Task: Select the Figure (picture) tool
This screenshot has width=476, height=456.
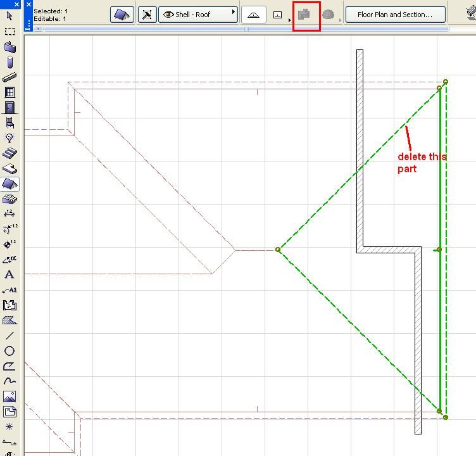Action: (9, 396)
